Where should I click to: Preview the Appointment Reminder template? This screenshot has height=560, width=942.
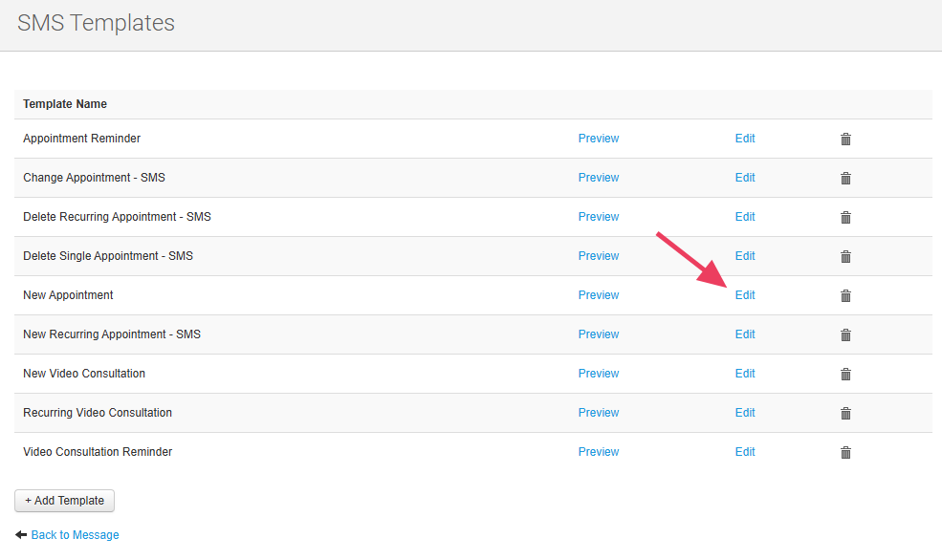(x=599, y=139)
